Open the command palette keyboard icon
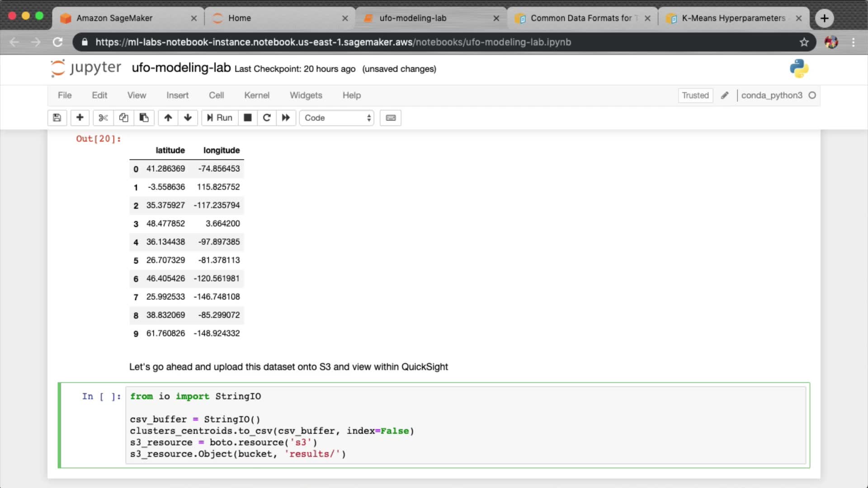Viewport: 868px width, 488px height. [x=391, y=118]
